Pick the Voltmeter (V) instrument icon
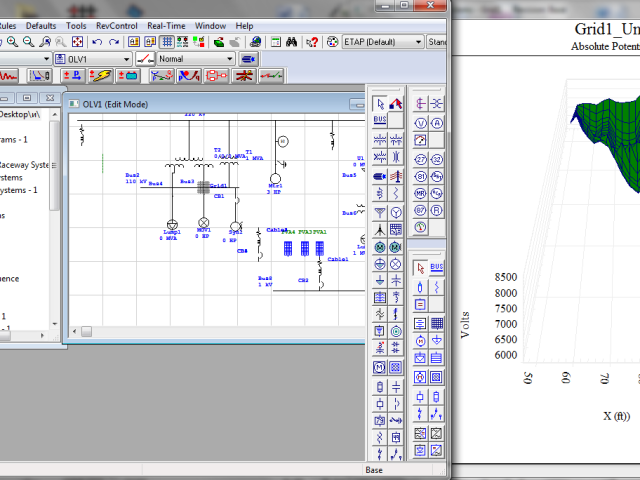Image resolution: width=640 pixels, height=480 pixels. click(x=421, y=122)
